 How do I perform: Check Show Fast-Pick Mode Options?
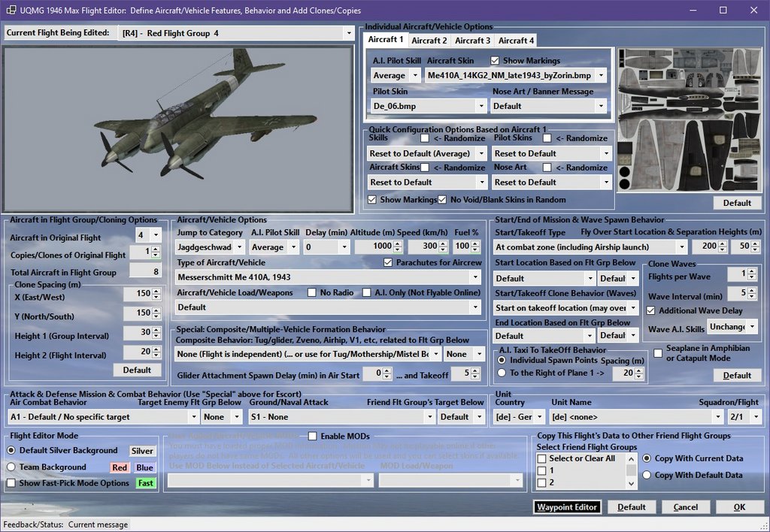pyautogui.click(x=11, y=483)
